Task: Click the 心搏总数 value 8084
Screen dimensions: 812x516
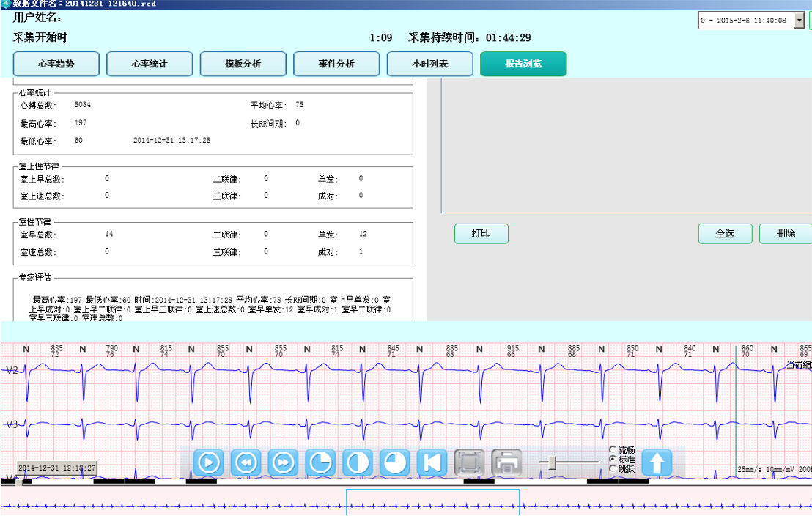Action: tap(82, 105)
